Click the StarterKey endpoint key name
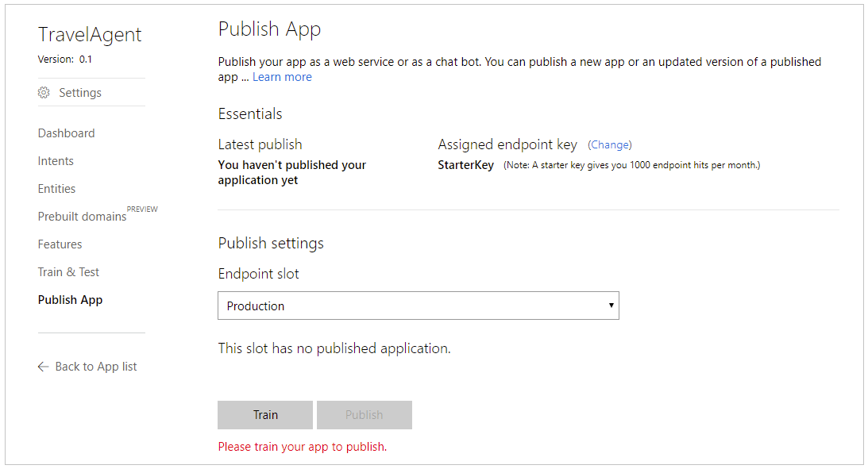868x469 pixels. [465, 165]
